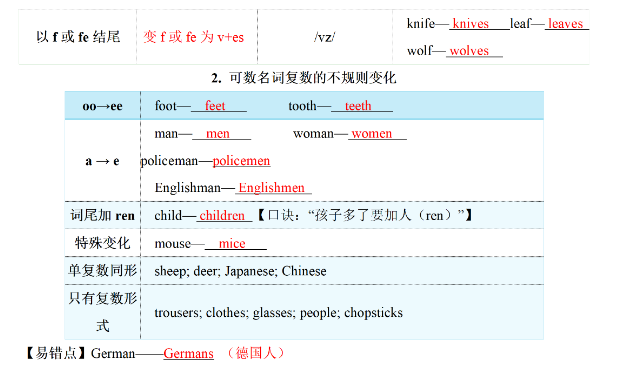
Task: Click the word 'foot'
Action: pos(166,106)
